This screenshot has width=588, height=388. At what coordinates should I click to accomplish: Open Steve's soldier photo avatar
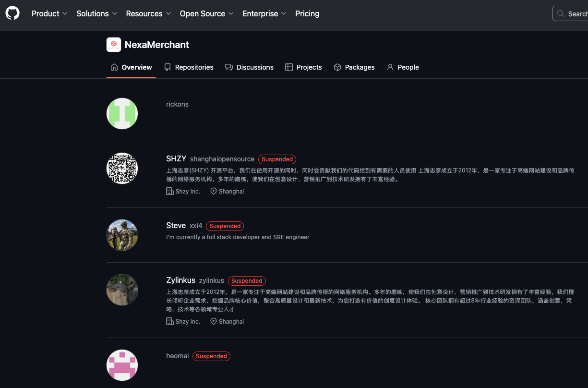point(122,235)
